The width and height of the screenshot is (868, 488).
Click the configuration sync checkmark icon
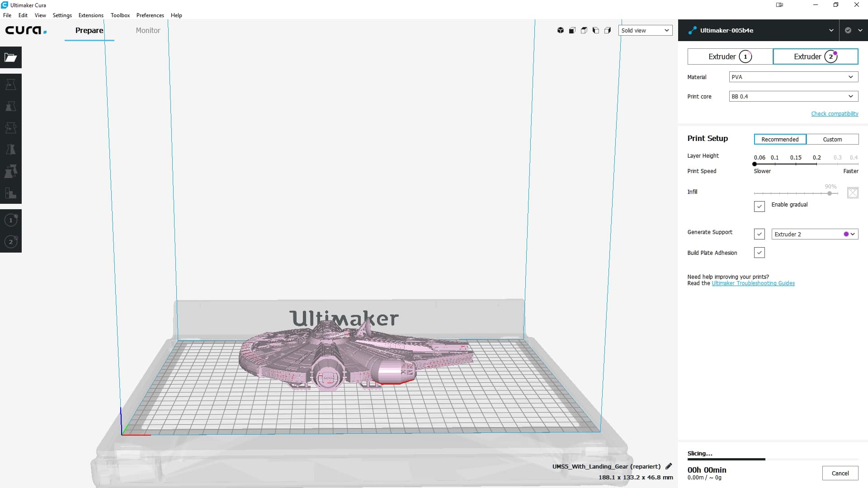(x=848, y=30)
